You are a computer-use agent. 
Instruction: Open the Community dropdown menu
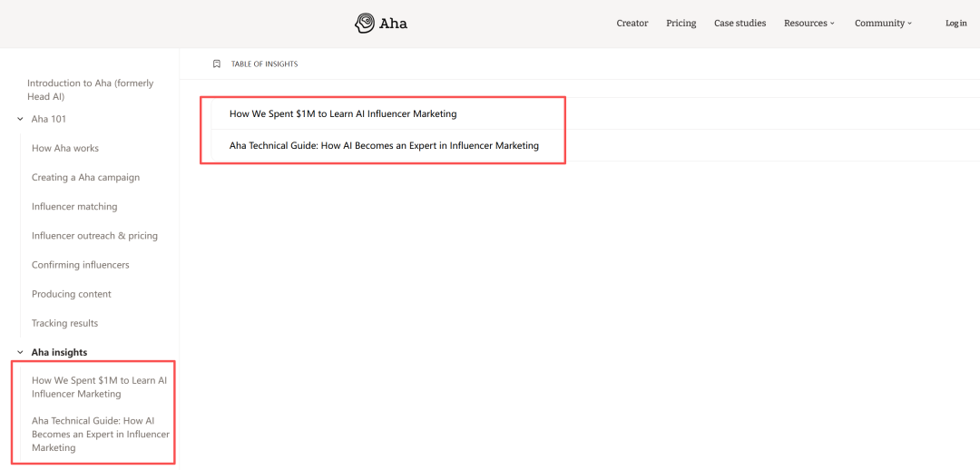click(x=883, y=24)
